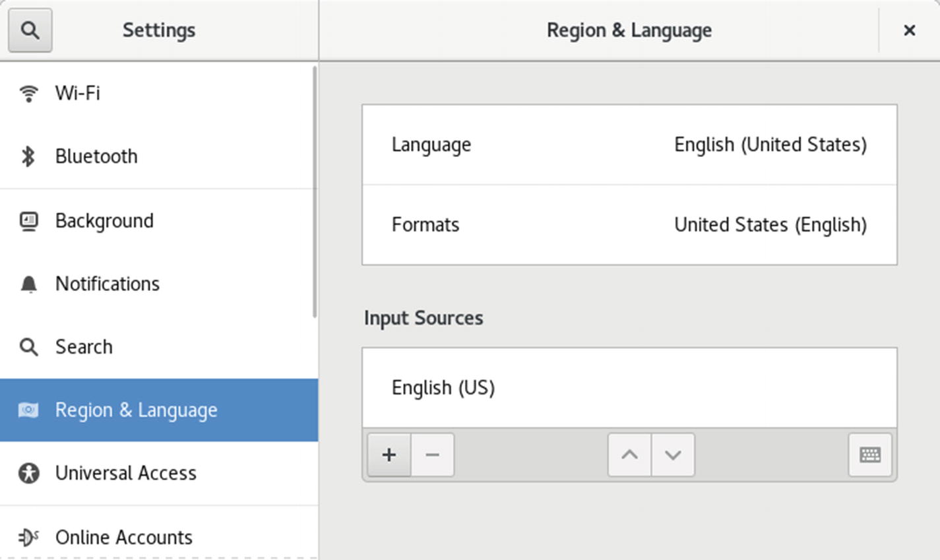The image size is (940, 560).
Task: Click the Settings header title
Action: [159, 30]
